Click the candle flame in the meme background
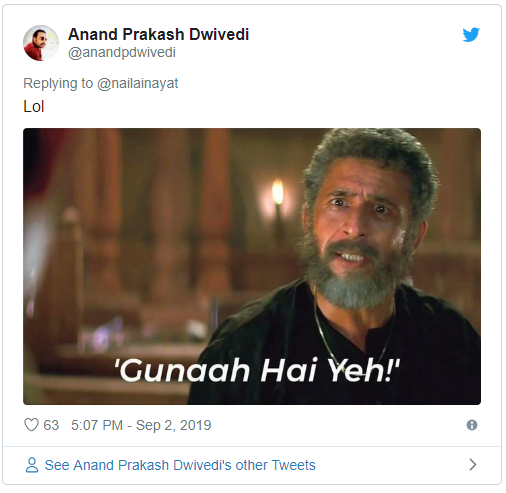The width and height of the screenshot is (506, 493). (277, 193)
